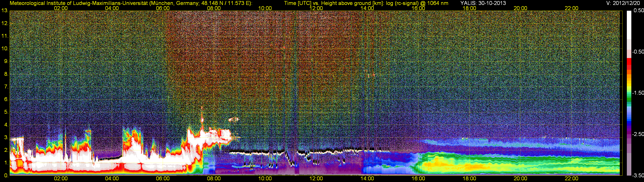644x182 pixels.
Task: Click the 1 km height axis label
Action: 6,163
